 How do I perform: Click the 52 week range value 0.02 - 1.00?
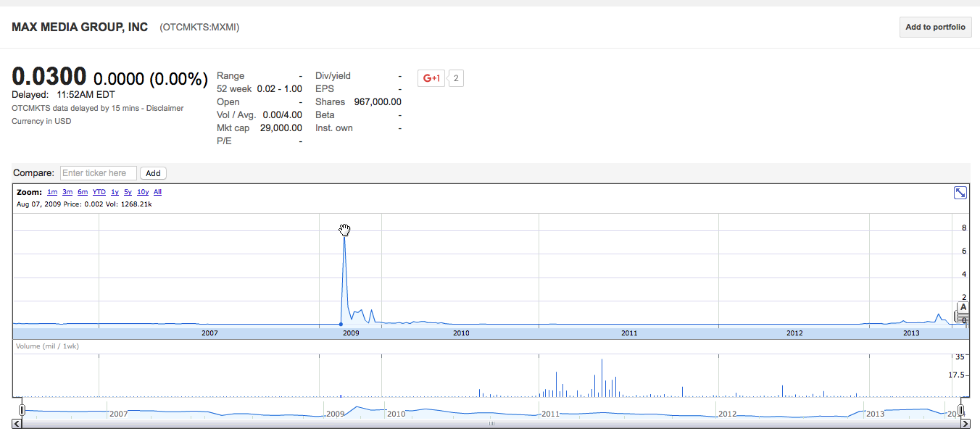click(280, 89)
